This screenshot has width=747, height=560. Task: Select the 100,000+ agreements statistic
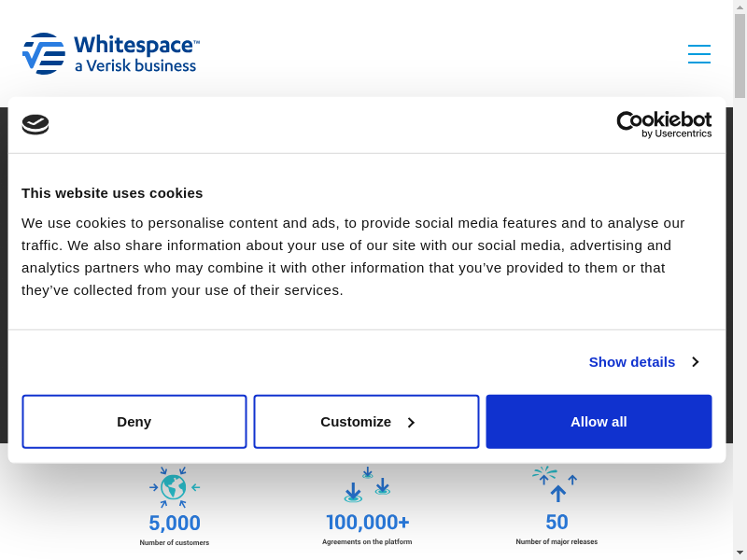(x=367, y=523)
